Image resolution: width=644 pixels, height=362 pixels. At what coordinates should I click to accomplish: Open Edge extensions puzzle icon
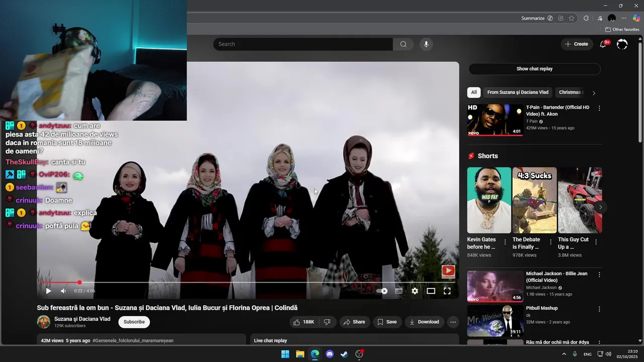(x=586, y=18)
